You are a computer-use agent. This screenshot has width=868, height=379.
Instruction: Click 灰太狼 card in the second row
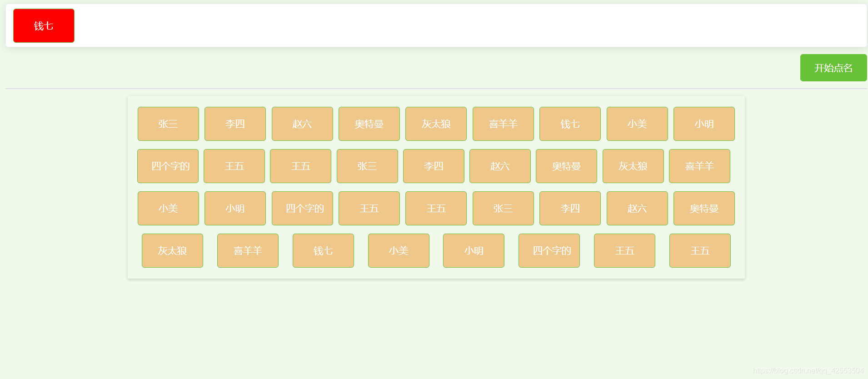pyautogui.click(x=633, y=166)
